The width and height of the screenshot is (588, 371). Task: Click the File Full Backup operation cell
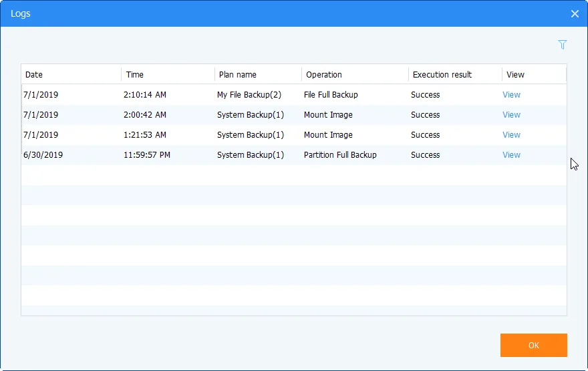tap(331, 94)
